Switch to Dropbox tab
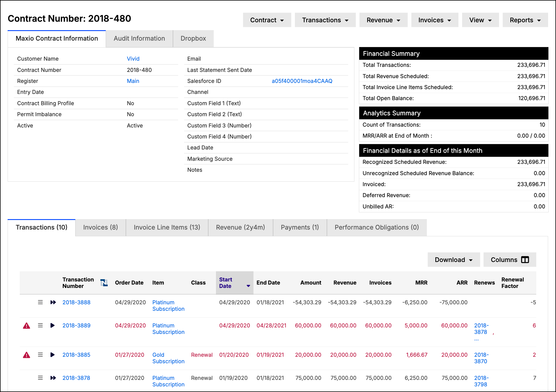The image size is (556, 392). coord(193,39)
